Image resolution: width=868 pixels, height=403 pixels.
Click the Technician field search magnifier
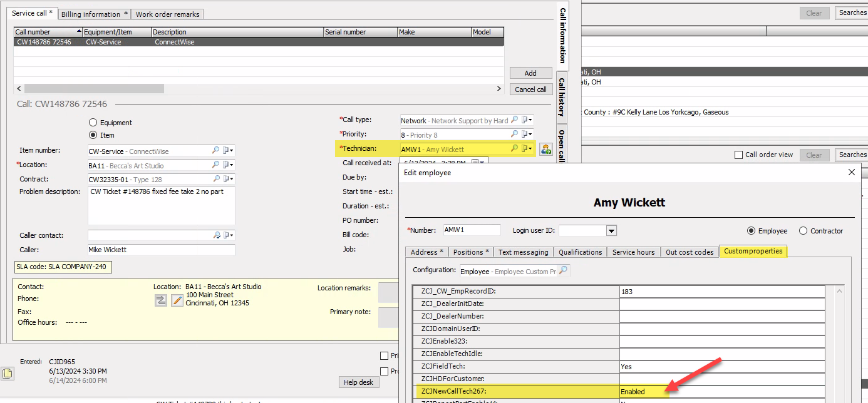[x=514, y=149]
